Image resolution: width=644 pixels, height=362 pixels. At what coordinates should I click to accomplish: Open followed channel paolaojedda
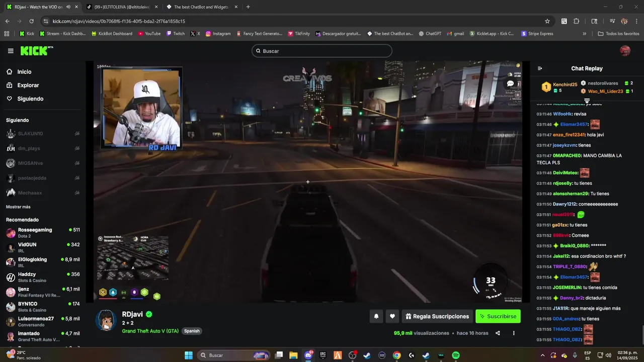click(x=43, y=177)
